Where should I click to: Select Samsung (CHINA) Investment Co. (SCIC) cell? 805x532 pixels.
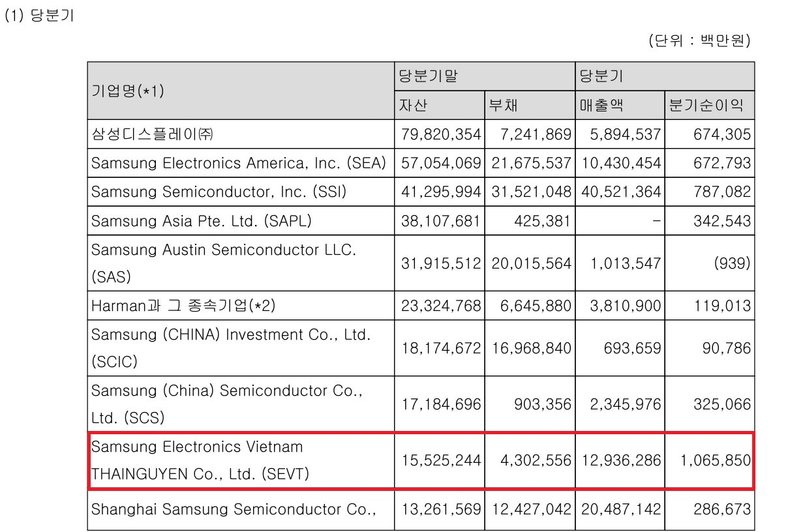[241, 347]
